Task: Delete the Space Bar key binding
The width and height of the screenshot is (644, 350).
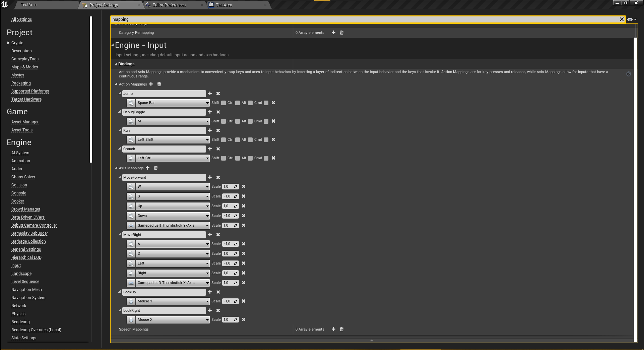Action: tap(273, 103)
